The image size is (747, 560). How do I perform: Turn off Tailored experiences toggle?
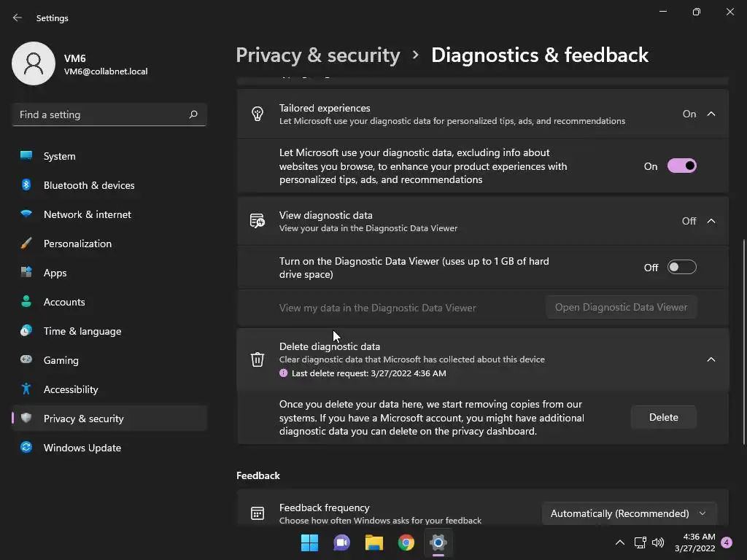coord(681,166)
